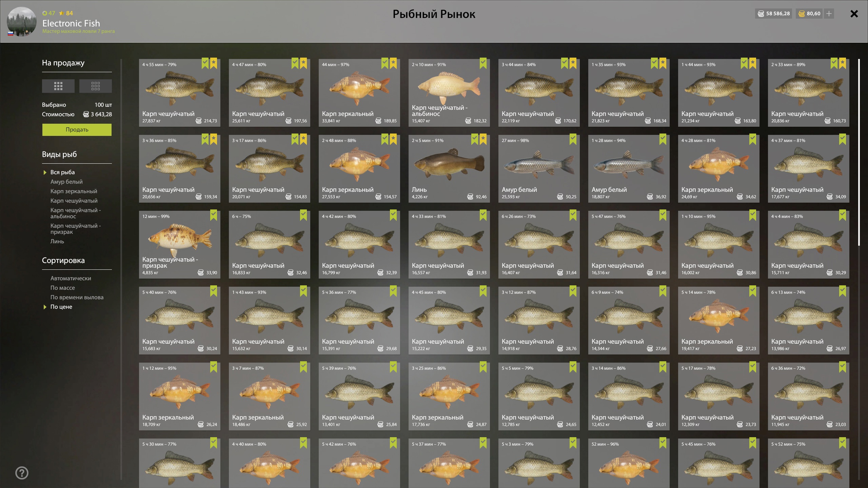Screen dimensions: 868x488
Task: Filter by Карп зеркальный species
Action: point(74,191)
